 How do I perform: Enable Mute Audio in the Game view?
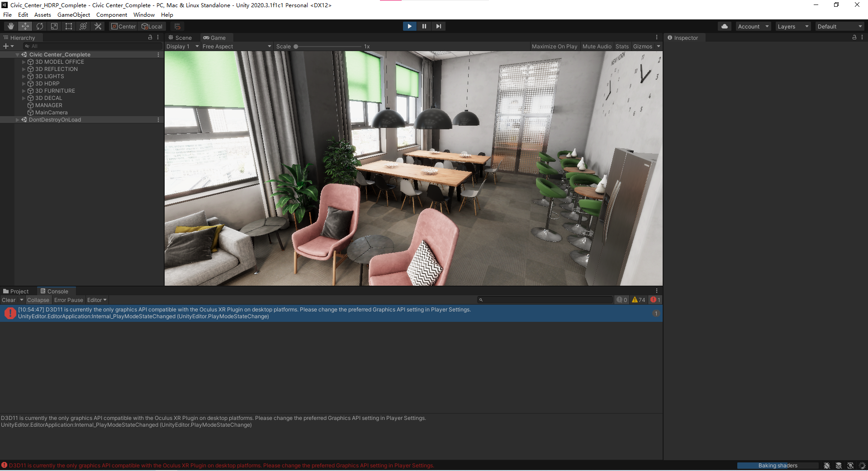[597, 46]
